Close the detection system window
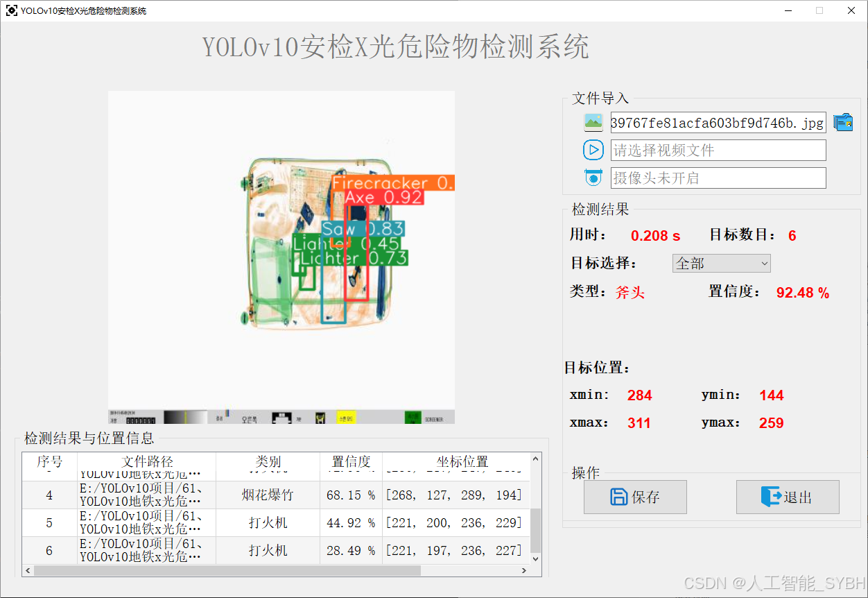The height and width of the screenshot is (598, 868). [851, 10]
